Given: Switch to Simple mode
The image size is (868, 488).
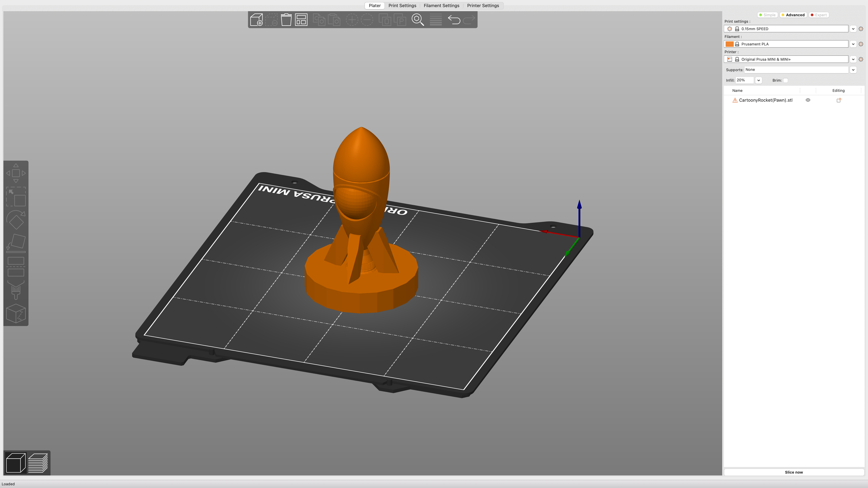Looking at the screenshot, I should [767, 15].
